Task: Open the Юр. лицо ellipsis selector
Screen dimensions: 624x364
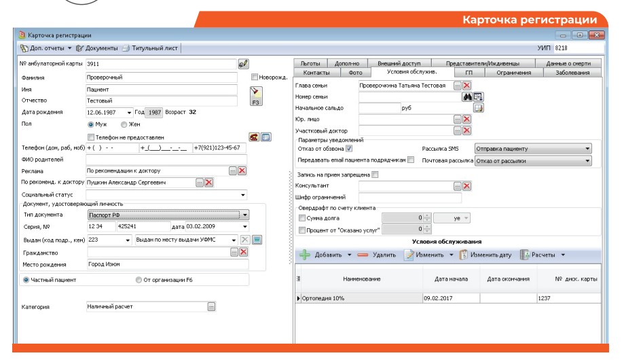Action: pos(458,120)
